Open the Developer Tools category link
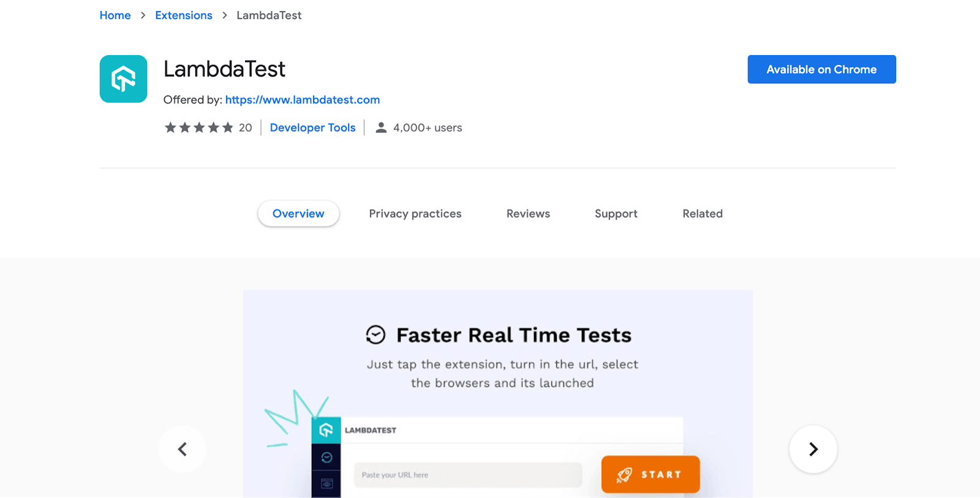 pyautogui.click(x=312, y=127)
